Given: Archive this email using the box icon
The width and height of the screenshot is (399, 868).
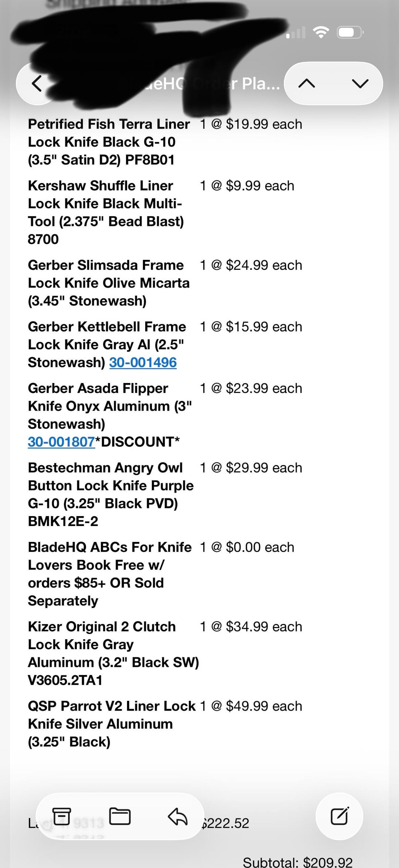Looking at the screenshot, I should (62, 816).
